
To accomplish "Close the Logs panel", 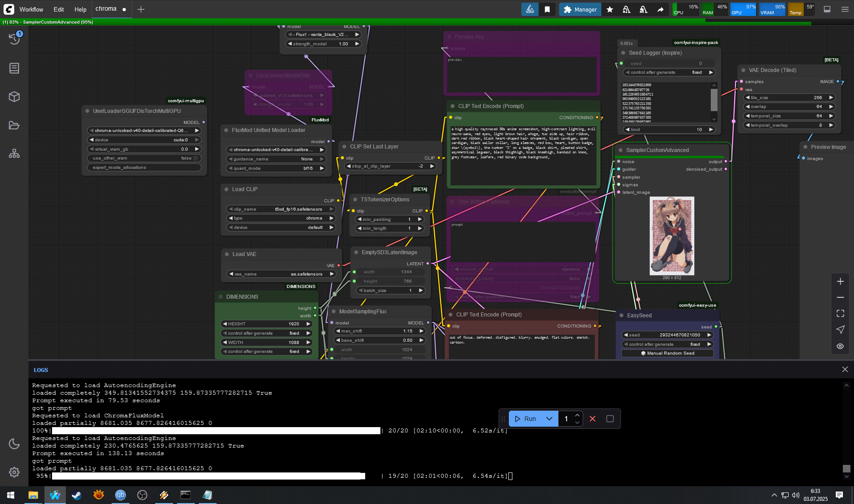I will pos(845,369).
